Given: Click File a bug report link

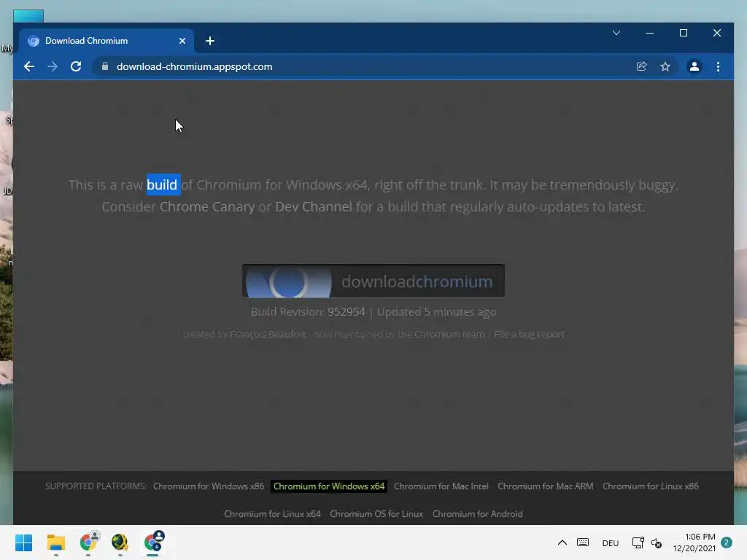Looking at the screenshot, I should (x=530, y=334).
